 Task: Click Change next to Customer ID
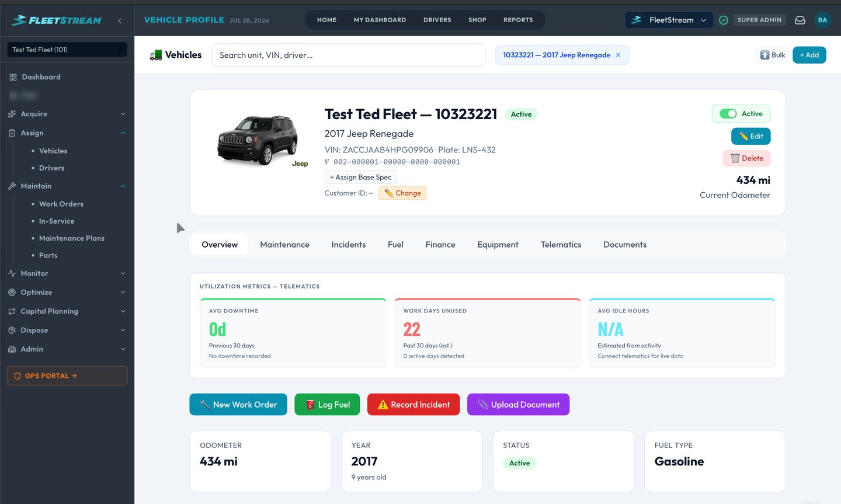coord(402,193)
